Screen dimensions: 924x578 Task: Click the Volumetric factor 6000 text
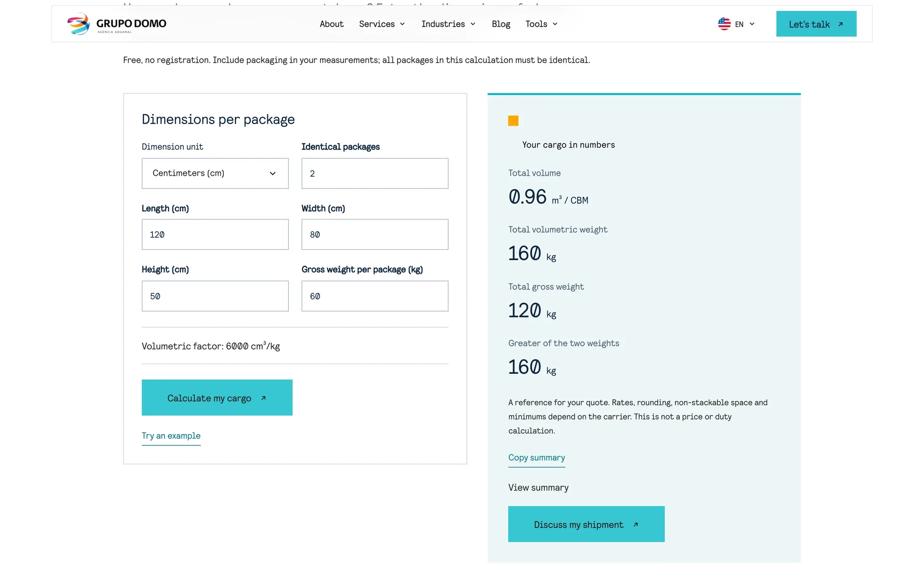[210, 346]
